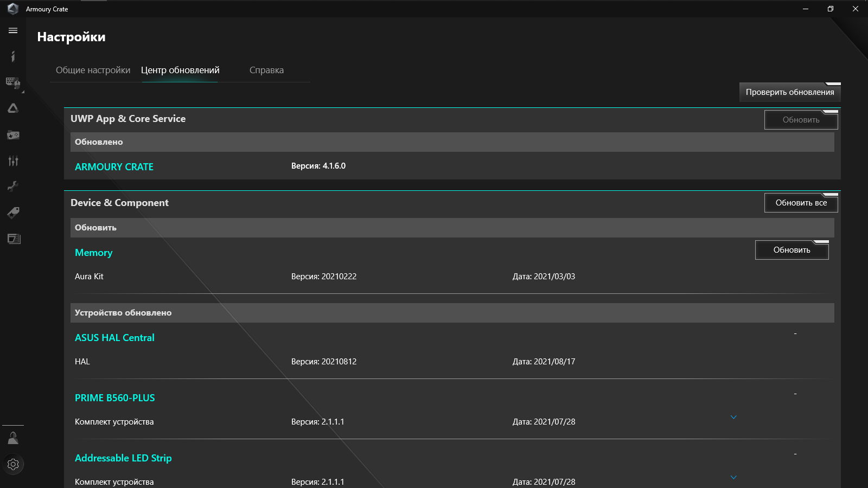Click Обновить button for Memory

(792, 250)
